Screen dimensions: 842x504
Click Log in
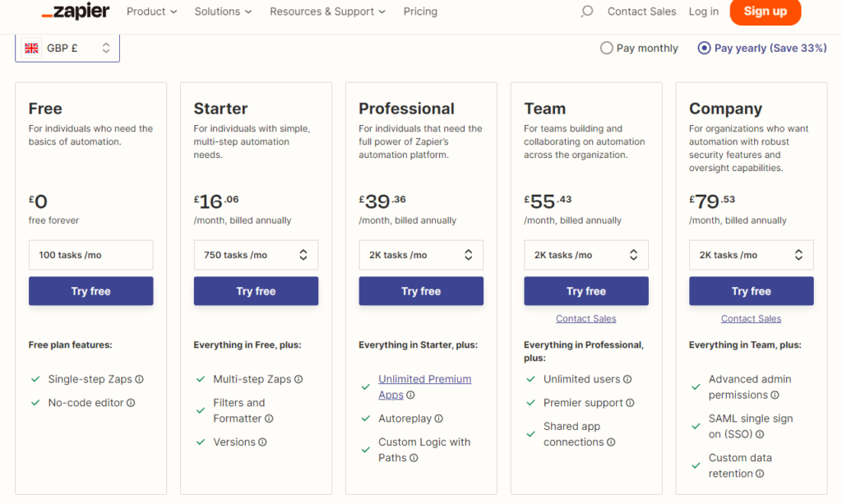704,12
